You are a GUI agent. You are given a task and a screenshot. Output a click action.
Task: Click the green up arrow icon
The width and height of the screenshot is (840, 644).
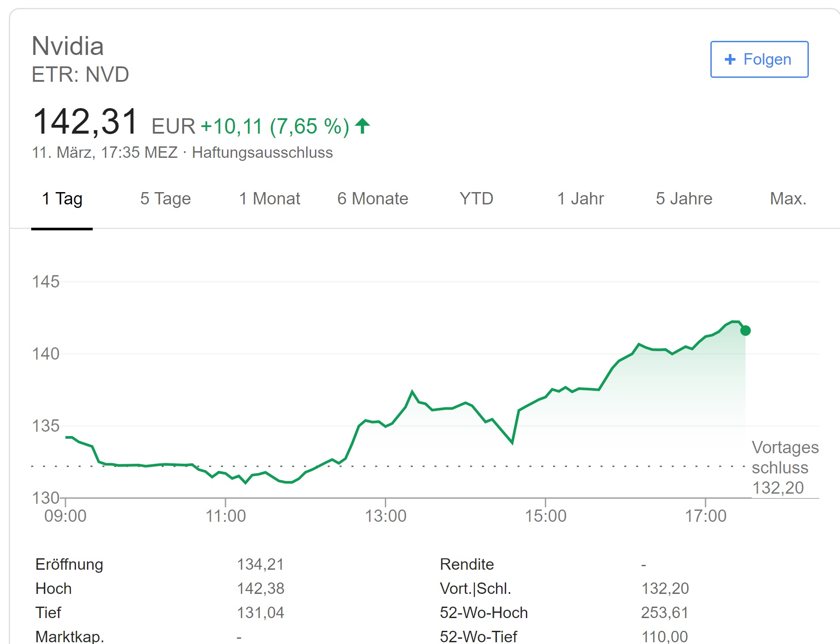(362, 126)
